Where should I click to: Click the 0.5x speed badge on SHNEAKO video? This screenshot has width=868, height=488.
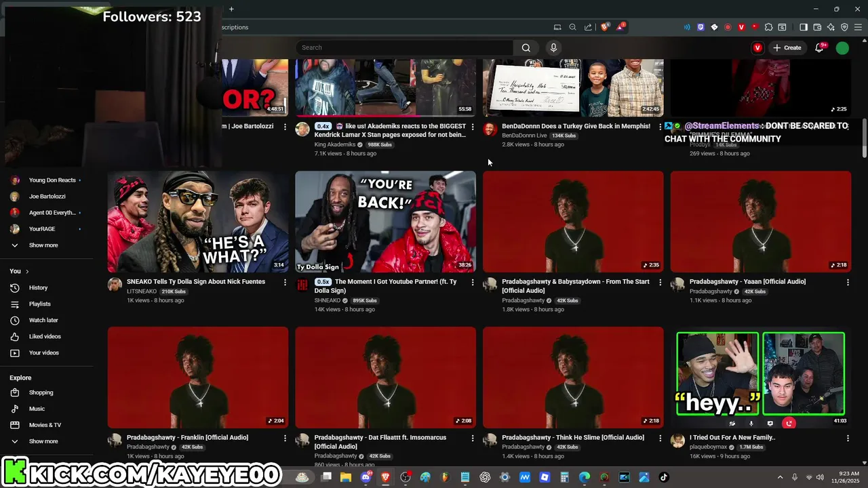(323, 282)
